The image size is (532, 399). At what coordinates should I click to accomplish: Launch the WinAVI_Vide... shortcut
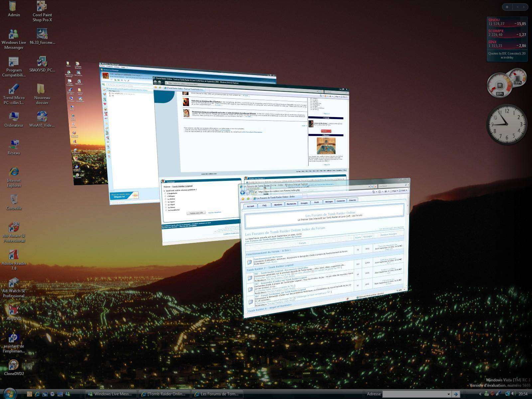[42, 119]
